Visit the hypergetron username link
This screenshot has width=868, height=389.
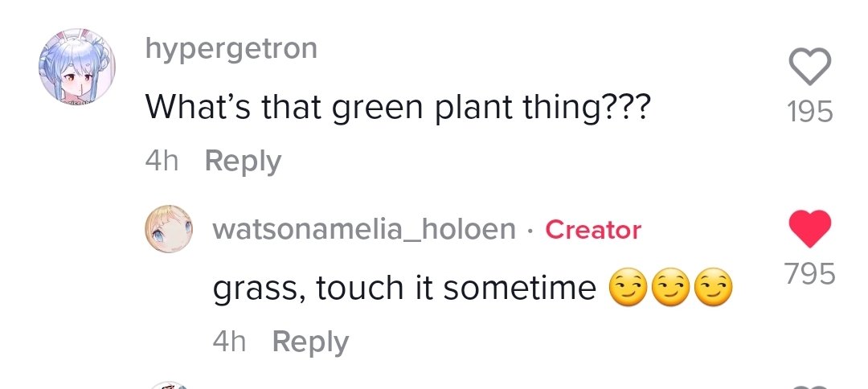[231, 49]
